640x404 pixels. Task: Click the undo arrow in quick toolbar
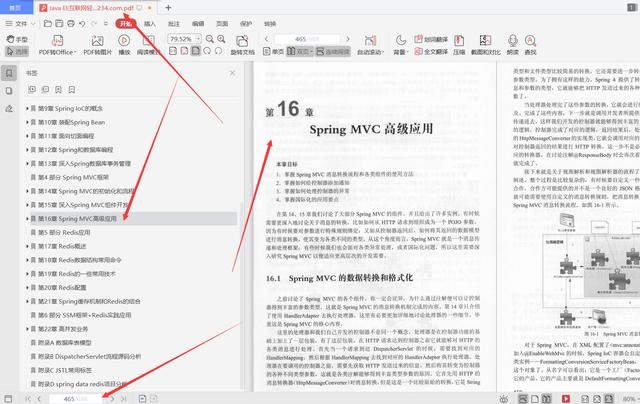(x=82, y=24)
